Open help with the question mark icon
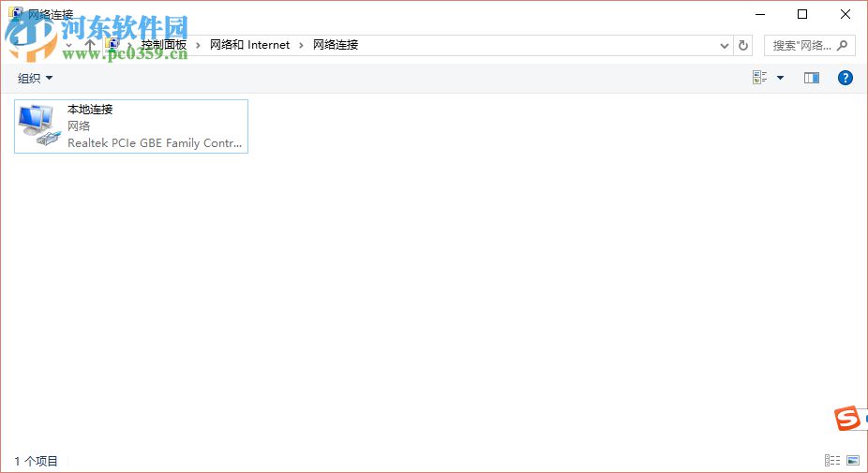The image size is (868, 473). click(x=846, y=78)
